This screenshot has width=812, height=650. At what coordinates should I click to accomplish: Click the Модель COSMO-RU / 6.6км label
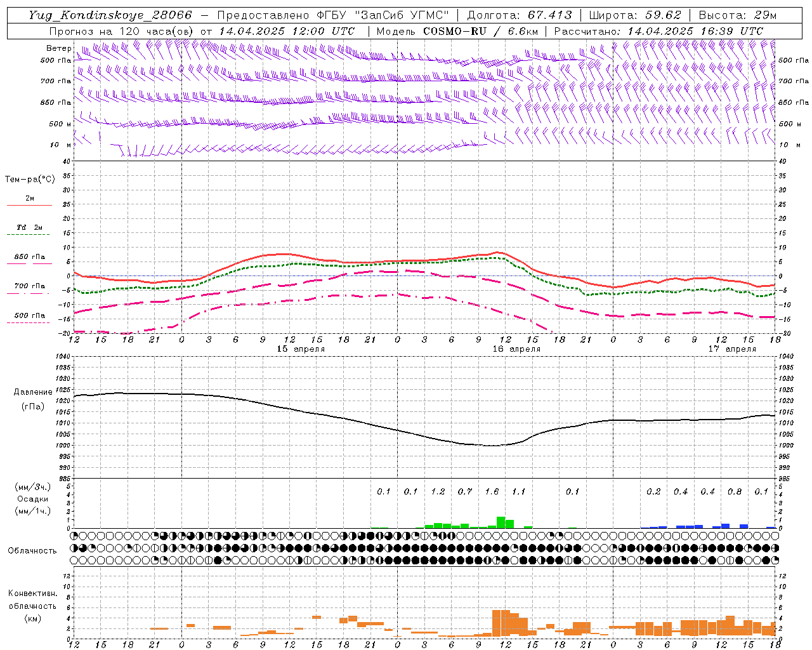pyautogui.click(x=457, y=31)
